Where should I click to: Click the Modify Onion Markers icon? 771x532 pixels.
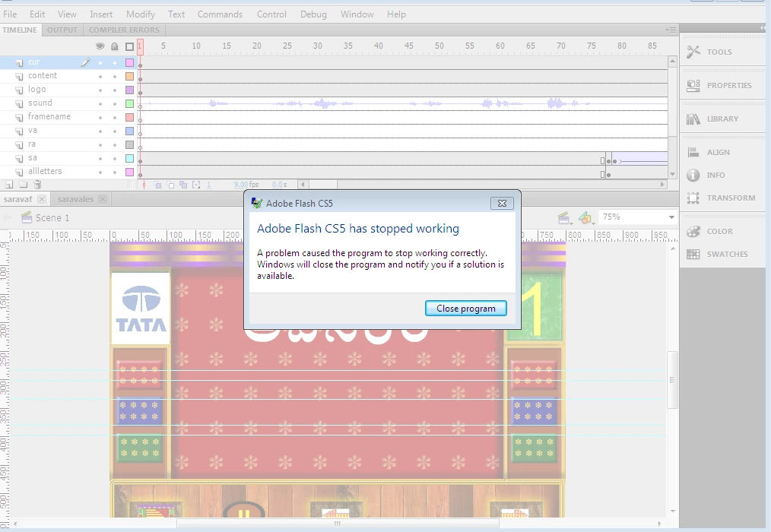pos(196,185)
